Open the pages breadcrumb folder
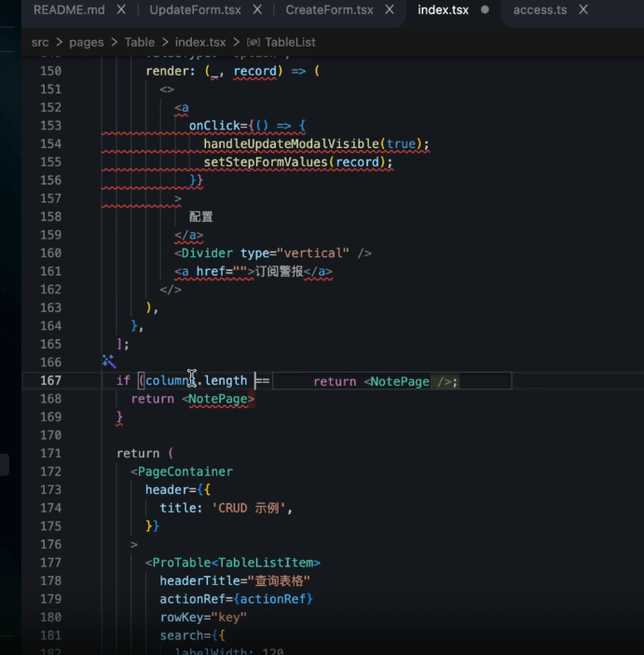This screenshot has height=655, width=644. (87, 42)
